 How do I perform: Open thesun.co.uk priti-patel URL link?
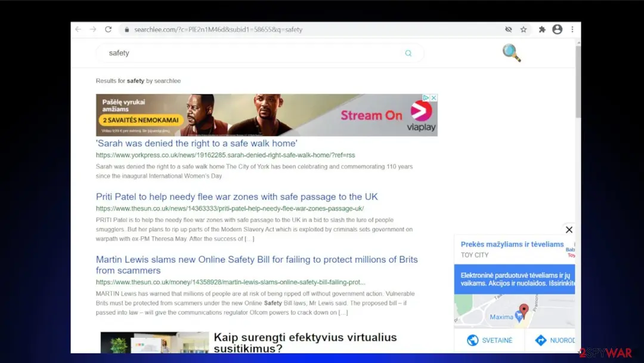click(x=230, y=208)
